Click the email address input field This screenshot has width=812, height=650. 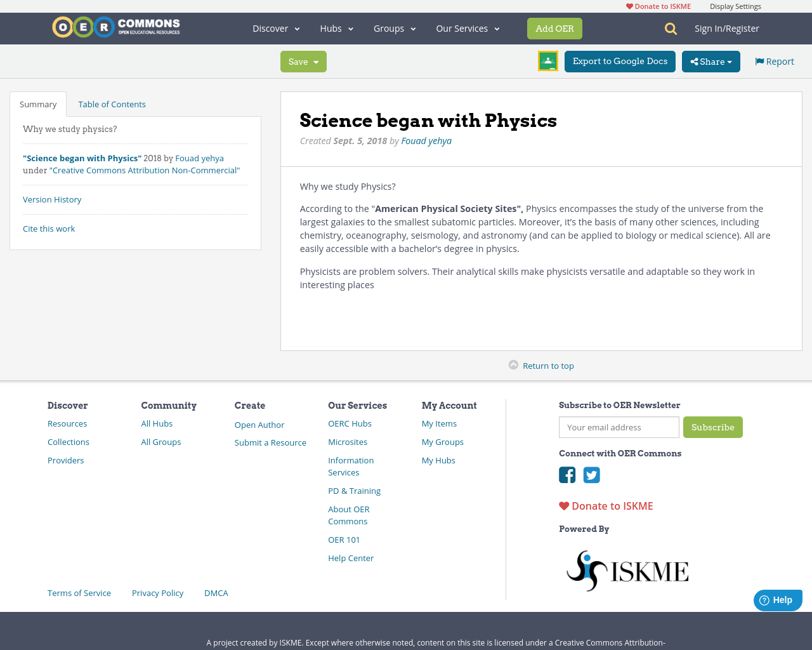tap(619, 427)
